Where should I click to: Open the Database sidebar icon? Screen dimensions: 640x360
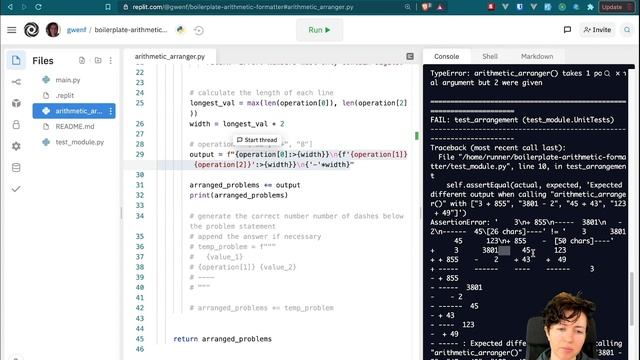[x=16, y=167]
